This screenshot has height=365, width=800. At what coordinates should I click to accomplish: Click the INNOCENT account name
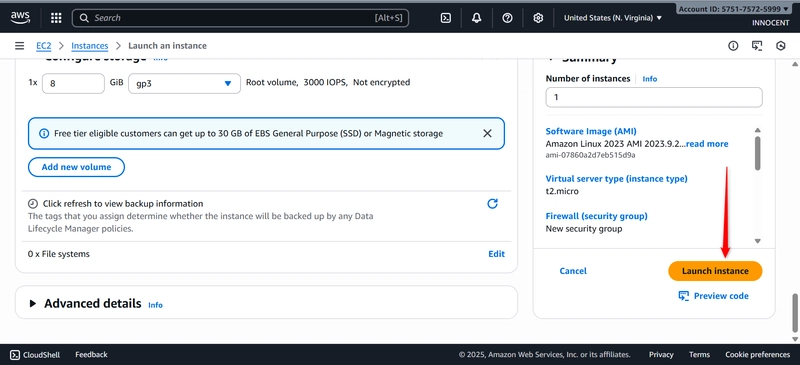pyautogui.click(x=770, y=23)
